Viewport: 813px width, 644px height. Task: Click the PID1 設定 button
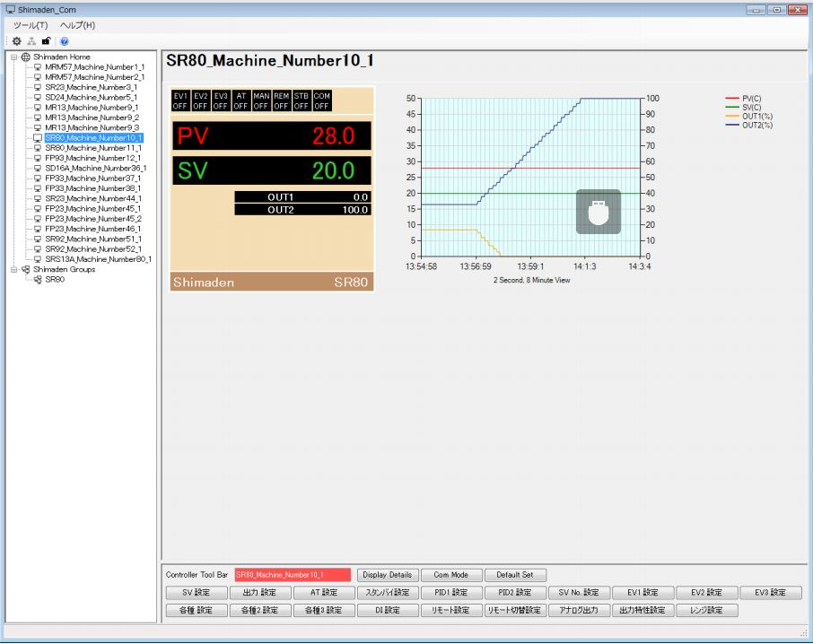point(450,593)
